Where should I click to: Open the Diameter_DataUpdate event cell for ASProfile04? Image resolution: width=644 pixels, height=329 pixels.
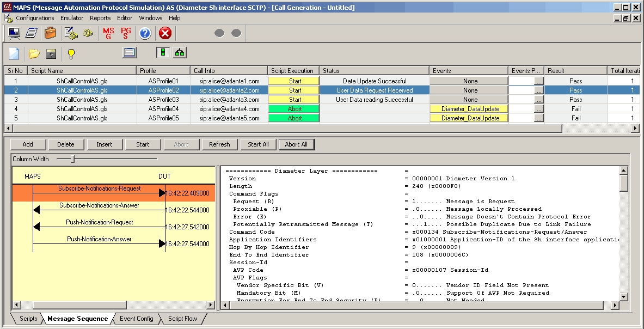[x=470, y=109]
